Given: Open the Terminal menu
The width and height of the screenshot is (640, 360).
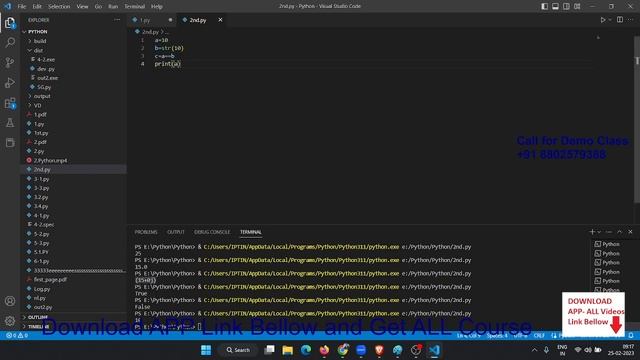Looking at the screenshot, I should click(135, 6).
